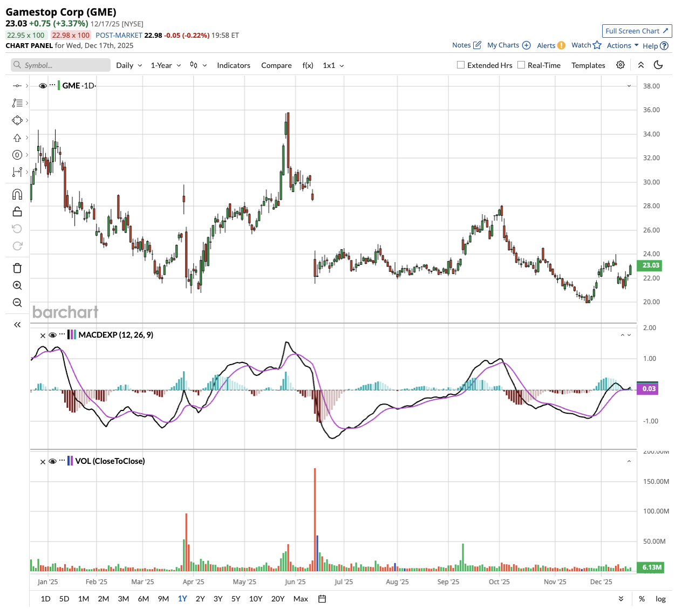Delete drawings with the trash icon
682x616 pixels.
[17, 268]
